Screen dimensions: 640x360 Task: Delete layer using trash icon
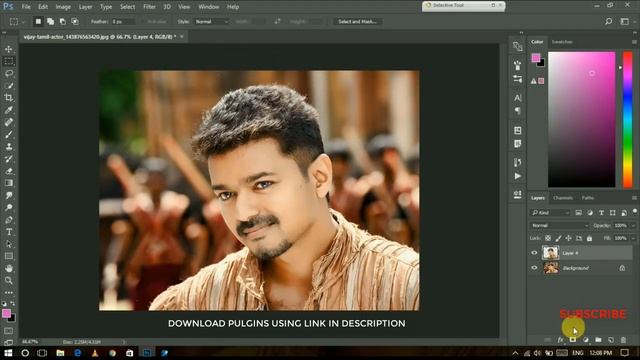coord(623,340)
